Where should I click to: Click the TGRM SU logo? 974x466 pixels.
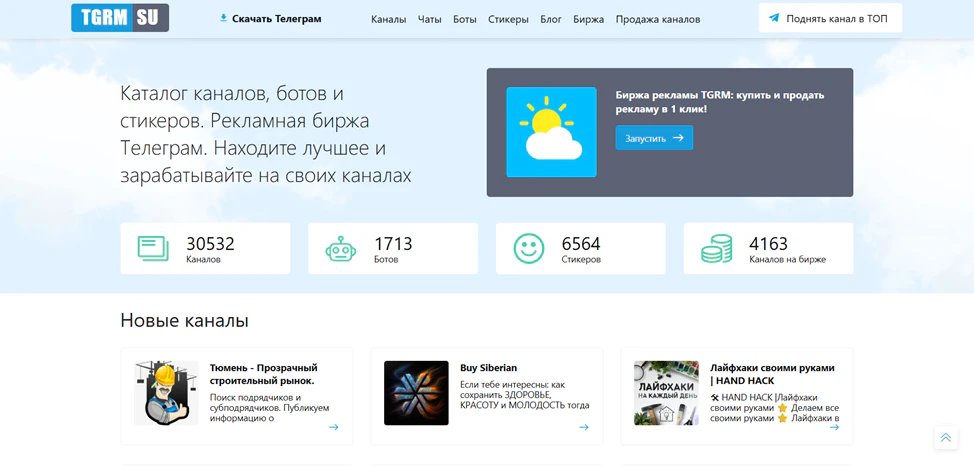[120, 17]
